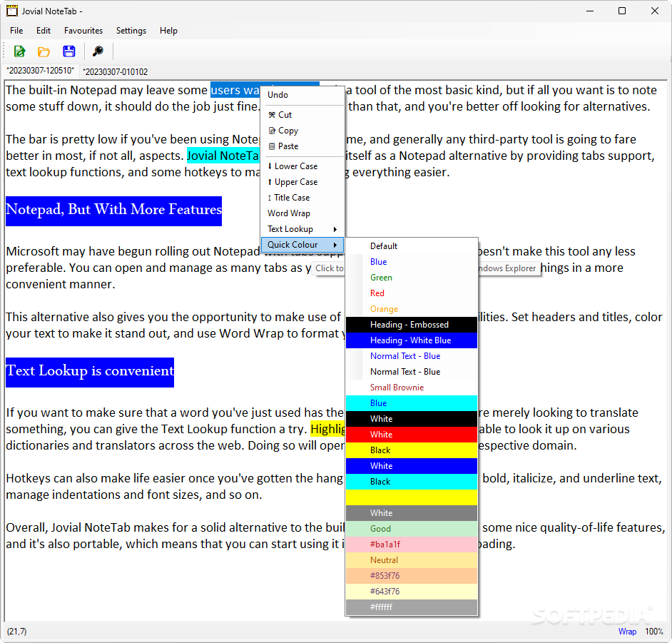The image size is (672, 643).
Task: Click the highlighted 'Jovial NoteTa' text
Action: [223, 156]
